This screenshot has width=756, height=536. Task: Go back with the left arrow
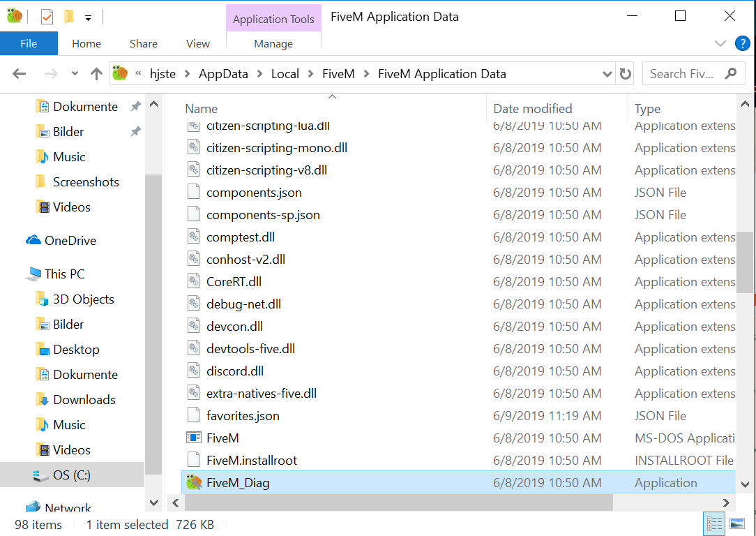click(x=20, y=74)
